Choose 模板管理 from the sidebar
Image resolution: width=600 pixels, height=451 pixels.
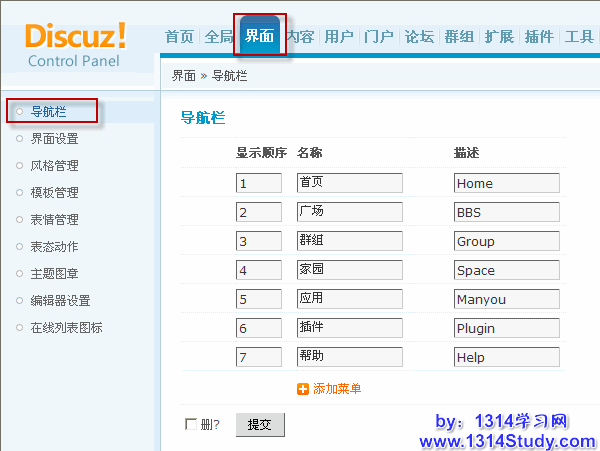point(54,193)
